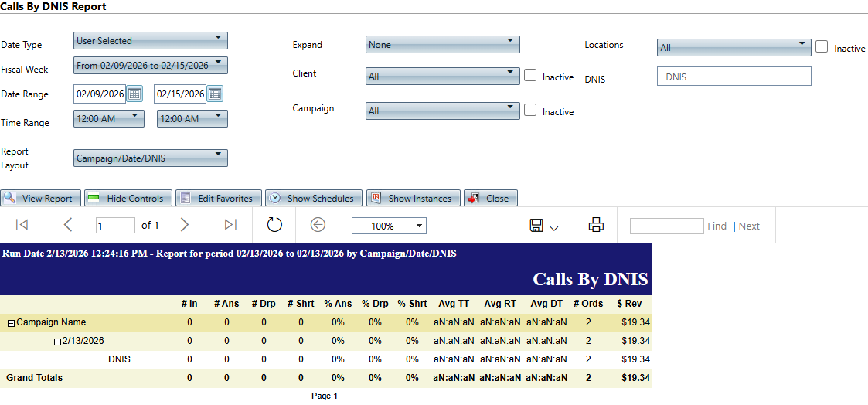Open the save/export floppy disk menu

point(544,226)
